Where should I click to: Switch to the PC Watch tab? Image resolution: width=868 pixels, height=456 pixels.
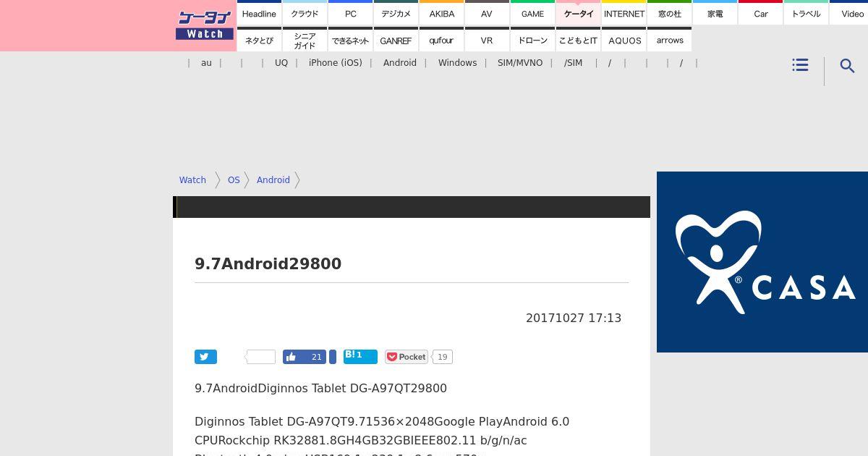coord(350,14)
